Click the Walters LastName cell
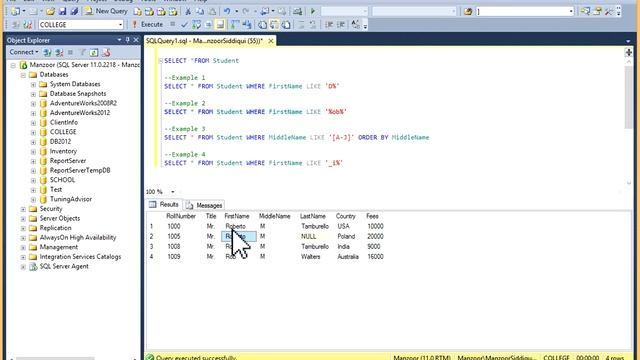This screenshot has height=360, width=640. 311,257
